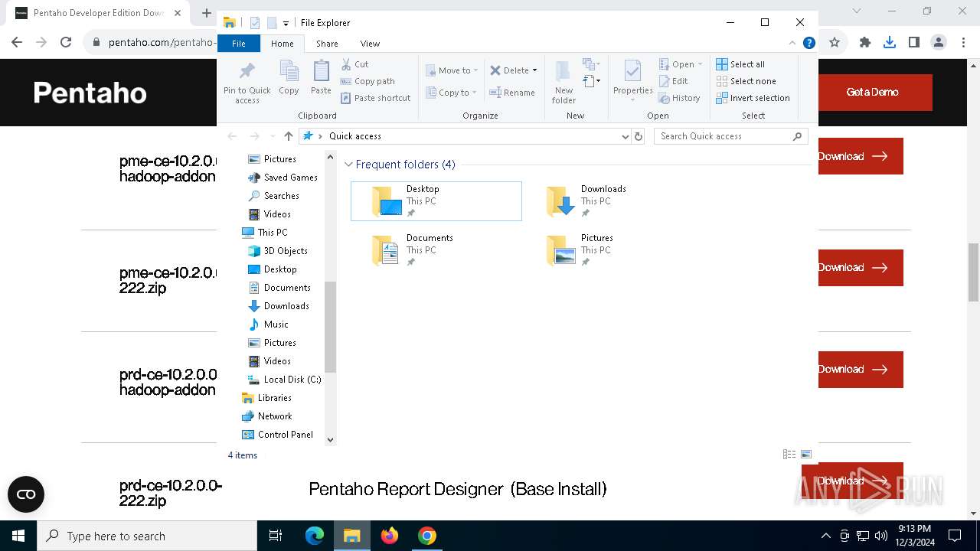
Task: Click the Pentaho logo link
Action: 90,93
